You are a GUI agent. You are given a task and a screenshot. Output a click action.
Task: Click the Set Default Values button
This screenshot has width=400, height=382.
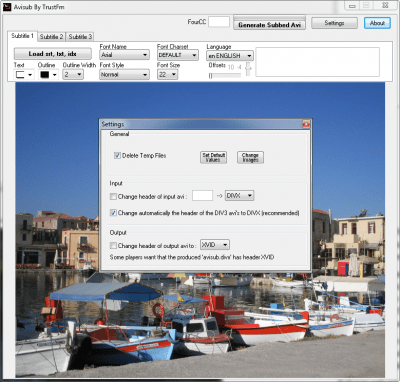pyautogui.click(x=214, y=157)
